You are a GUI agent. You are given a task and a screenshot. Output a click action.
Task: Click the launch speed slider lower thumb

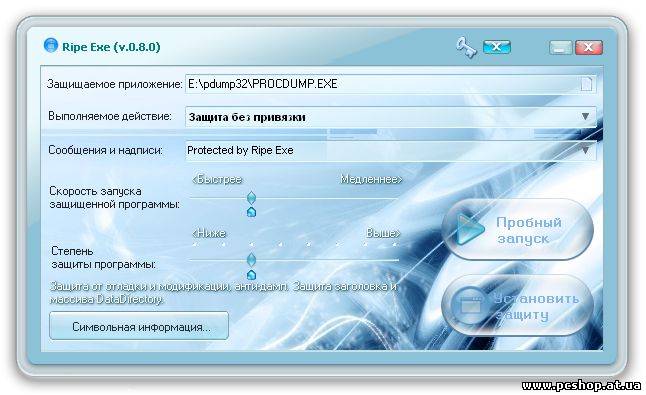click(251, 212)
